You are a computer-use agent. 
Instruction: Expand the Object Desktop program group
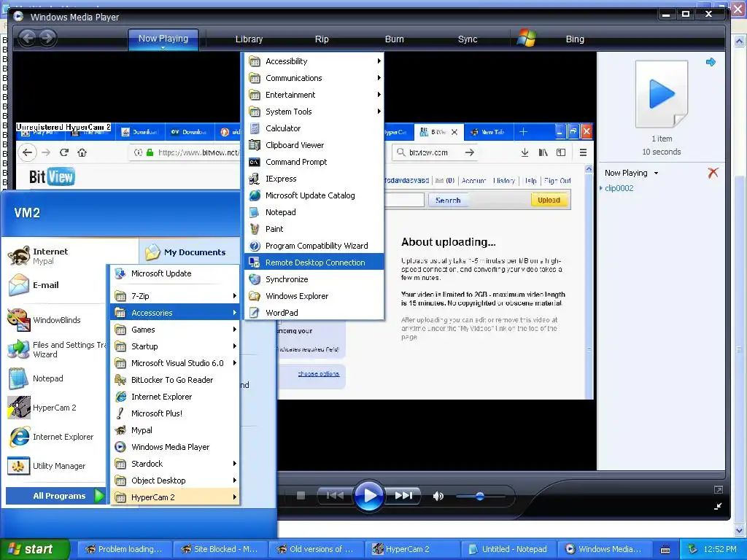175,480
